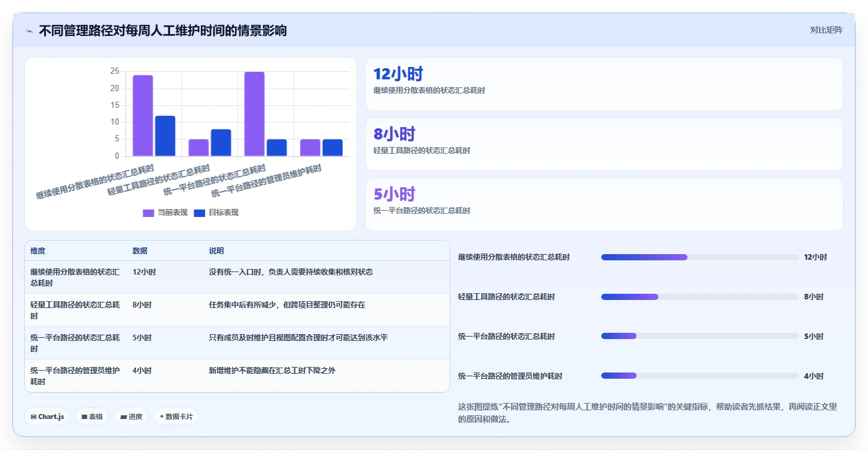This screenshot has height=450, width=868.
Task: Click the Chart.js tag chip
Action: 48,417
